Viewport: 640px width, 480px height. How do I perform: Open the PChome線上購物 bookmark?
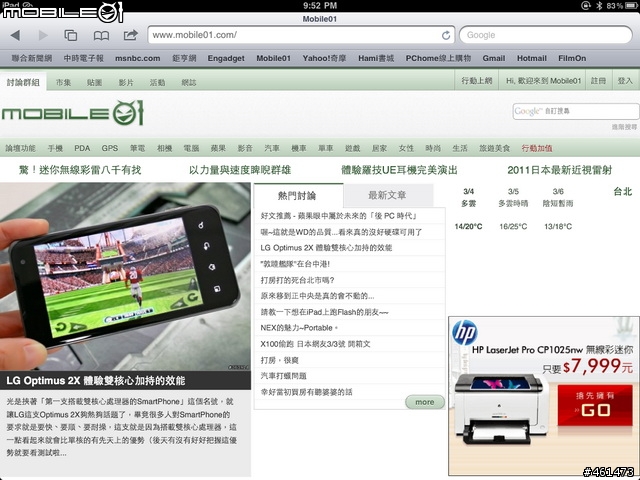click(x=438, y=58)
